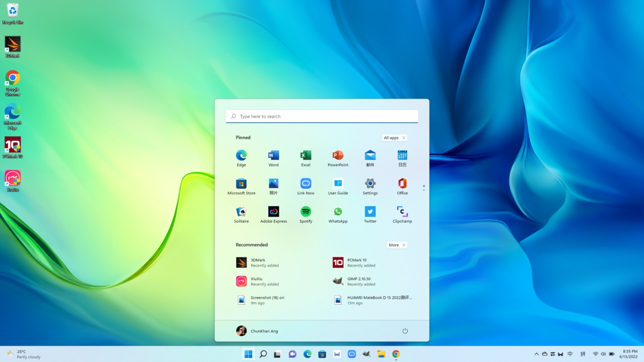Show hidden system tray icons

point(536,354)
